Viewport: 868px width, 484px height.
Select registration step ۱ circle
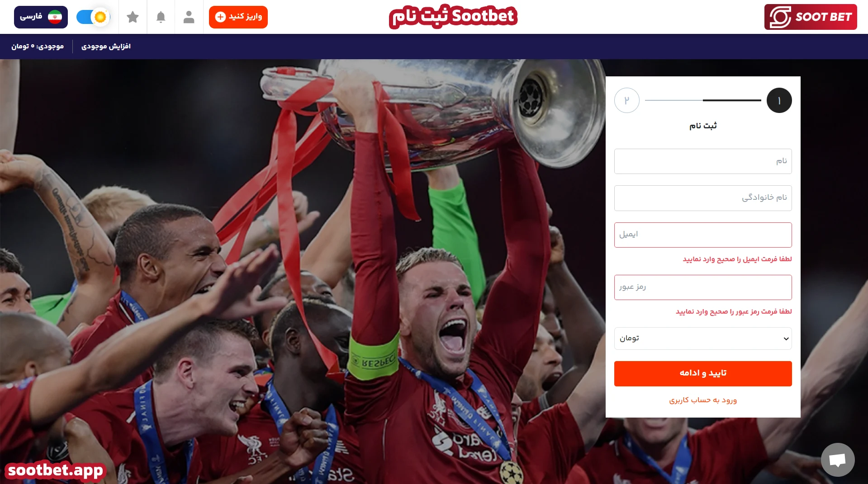pyautogui.click(x=779, y=100)
